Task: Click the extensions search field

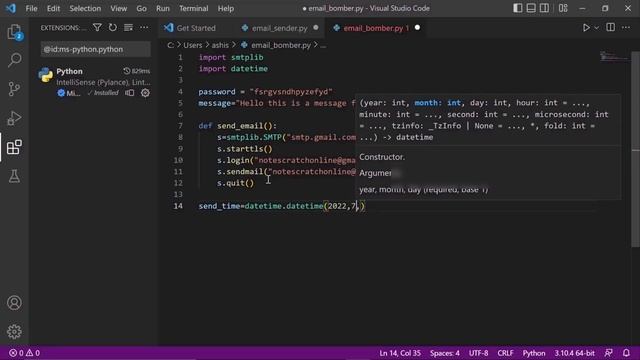Action: (96, 49)
